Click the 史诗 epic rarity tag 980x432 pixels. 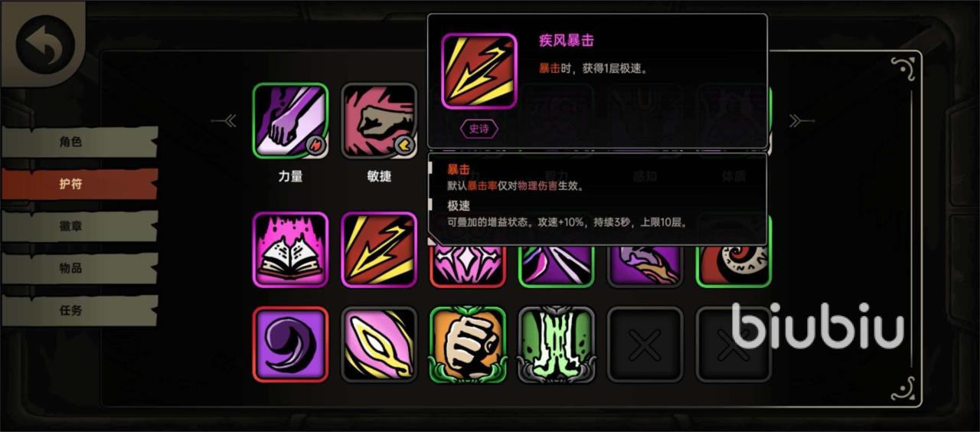tap(479, 129)
